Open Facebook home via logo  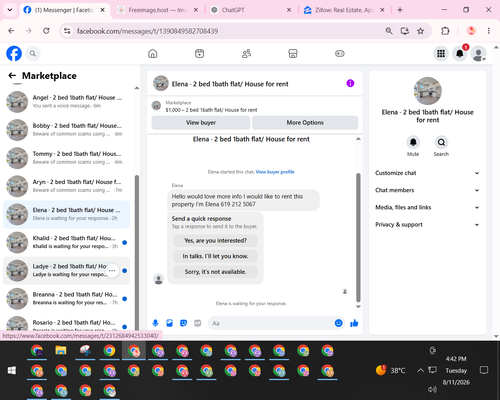[14, 53]
